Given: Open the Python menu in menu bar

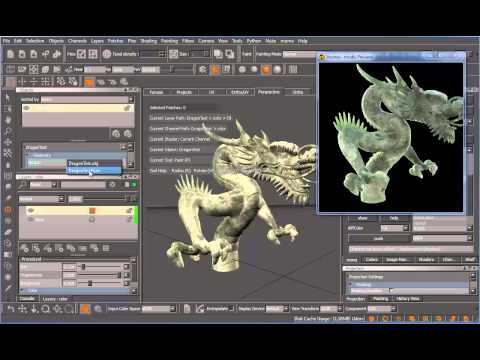Looking at the screenshot, I should (x=254, y=41).
